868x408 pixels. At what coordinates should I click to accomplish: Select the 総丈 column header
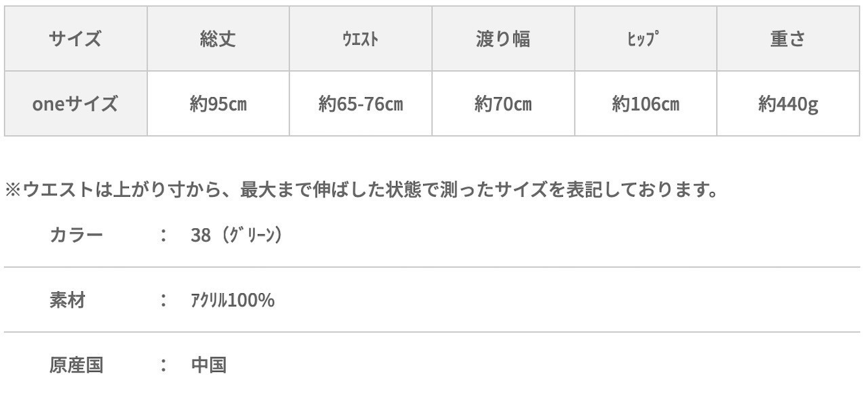tap(218, 39)
